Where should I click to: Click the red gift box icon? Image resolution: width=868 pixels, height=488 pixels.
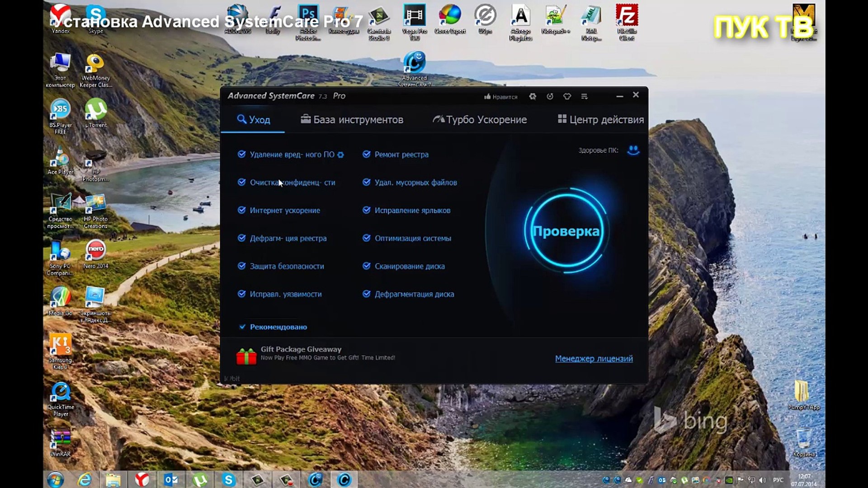point(246,356)
